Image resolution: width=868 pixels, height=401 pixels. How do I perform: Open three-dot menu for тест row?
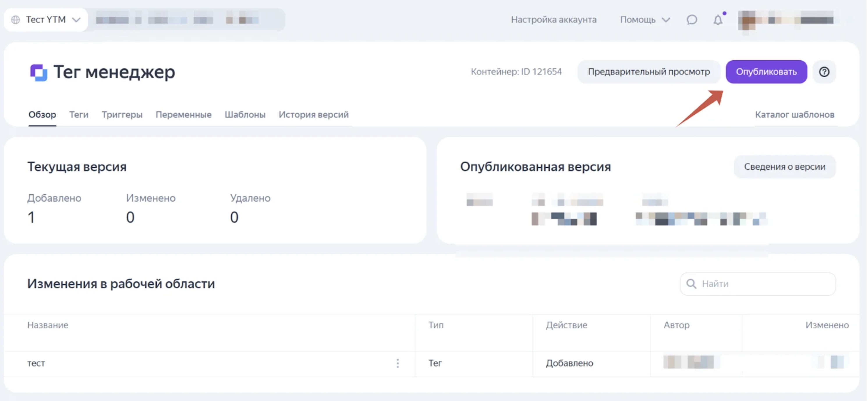(398, 363)
